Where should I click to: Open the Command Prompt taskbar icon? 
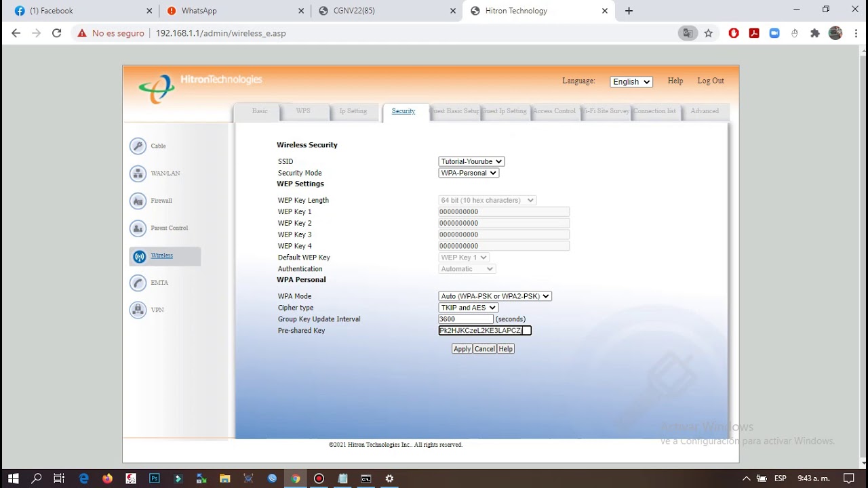click(366, 479)
